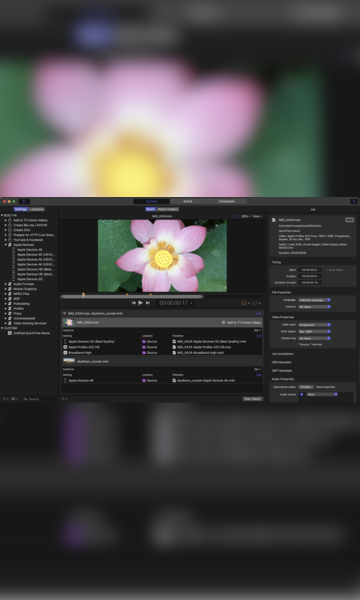Open the Camera log dropdown
Screen dimensions: 360x600
[x=314, y=338]
